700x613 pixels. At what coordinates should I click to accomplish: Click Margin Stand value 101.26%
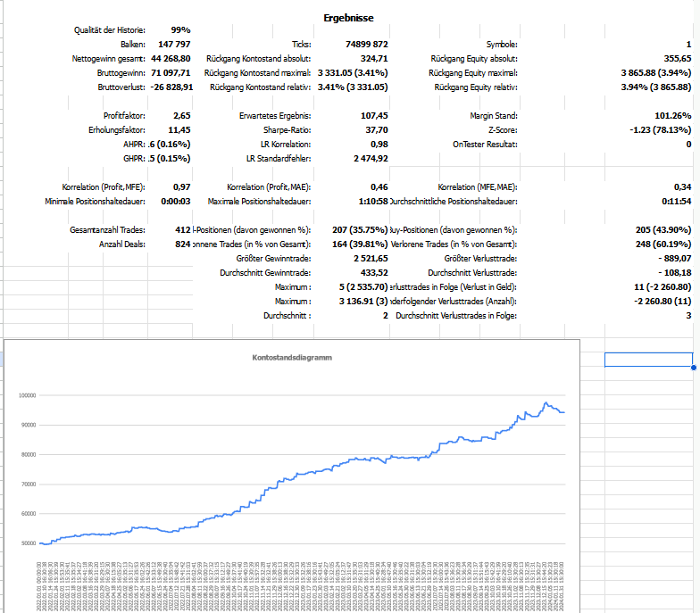point(673,116)
